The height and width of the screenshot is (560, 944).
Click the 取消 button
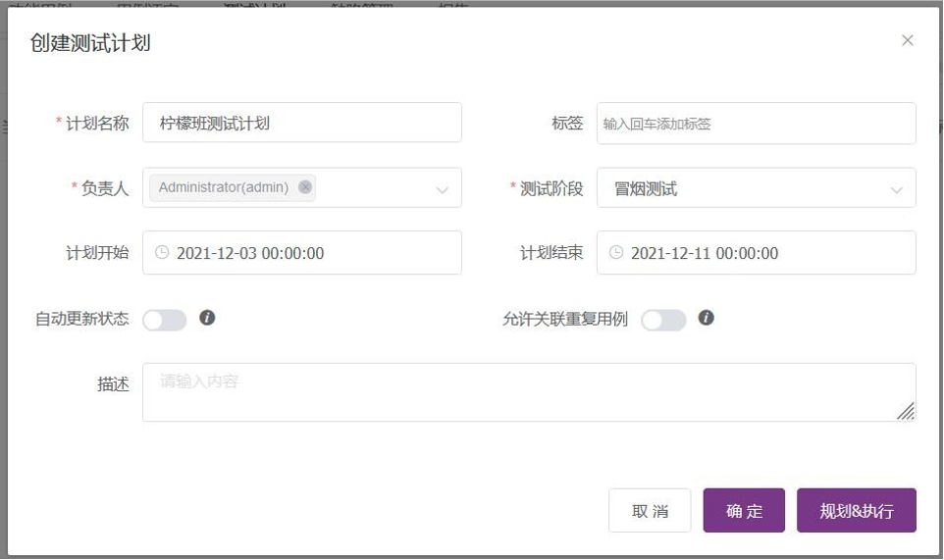[x=650, y=511]
